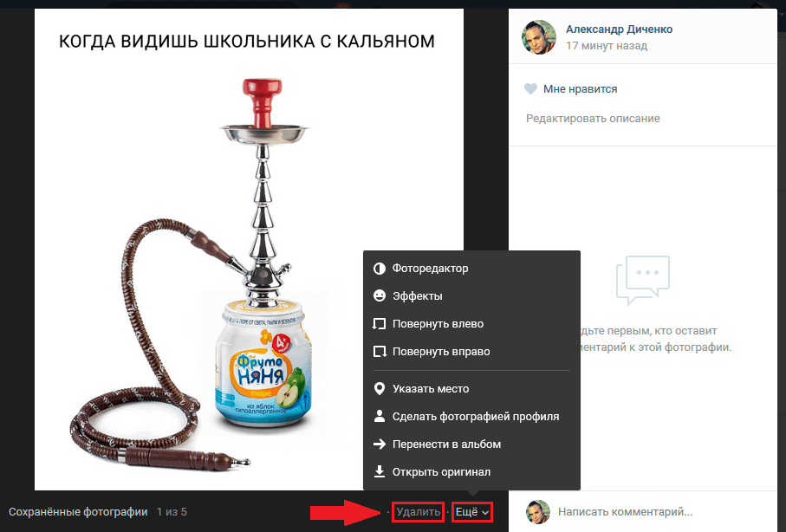The height and width of the screenshot is (532, 786).
Task: Select Фоторедактор from the menu
Action: (x=430, y=269)
